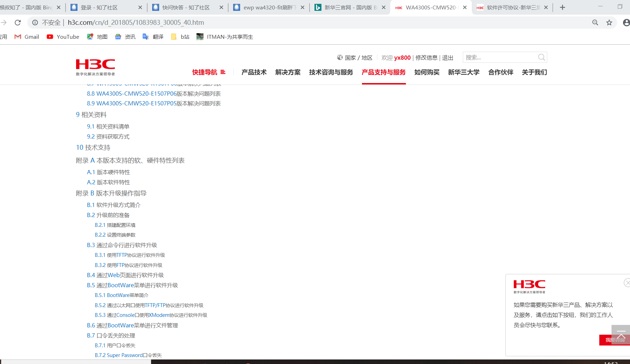Image resolution: width=630 pixels, height=364 pixels.
Task: Open B.4 通过Web页面进行软件升级
Action: click(x=125, y=275)
